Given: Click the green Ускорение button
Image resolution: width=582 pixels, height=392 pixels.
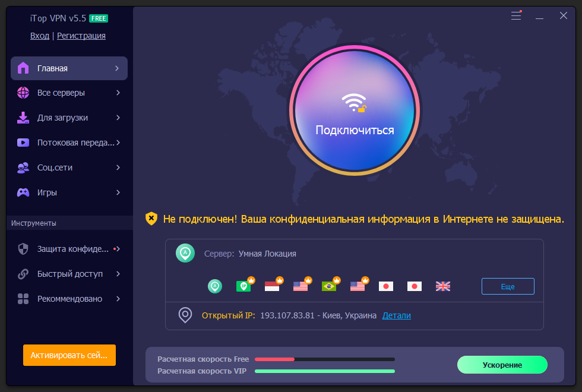Looking at the screenshot, I should pyautogui.click(x=502, y=365).
